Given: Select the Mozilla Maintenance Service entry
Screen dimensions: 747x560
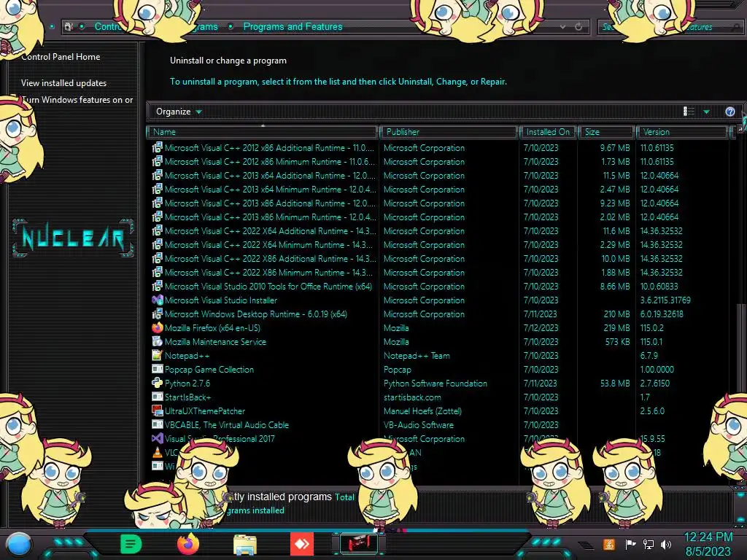Looking at the screenshot, I should [x=215, y=341].
